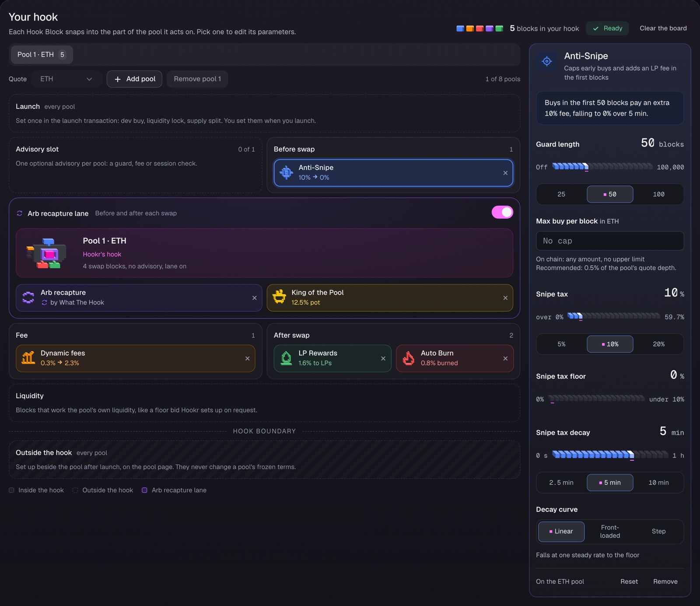Remove the LP Rewards block
This screenshot has height=606, width=700.
tap(383, 358)
